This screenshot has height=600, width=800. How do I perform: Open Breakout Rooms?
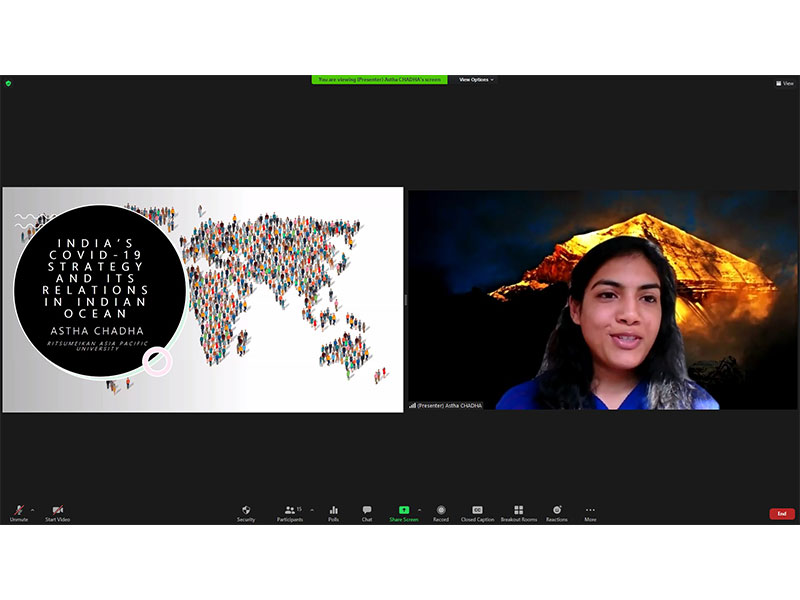518,512
